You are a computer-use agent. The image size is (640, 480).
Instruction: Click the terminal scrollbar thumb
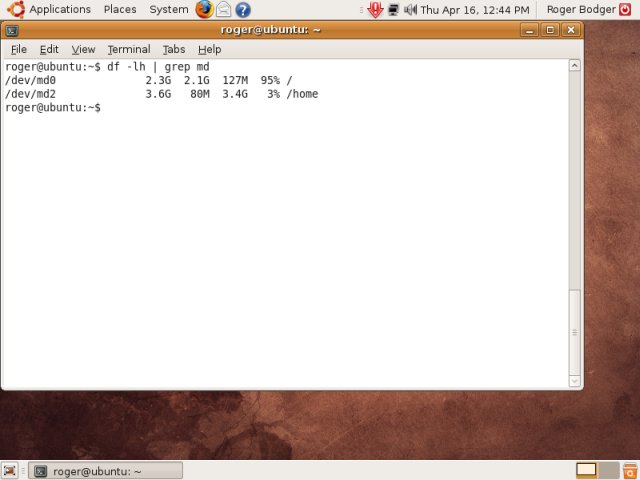point(574,332)
